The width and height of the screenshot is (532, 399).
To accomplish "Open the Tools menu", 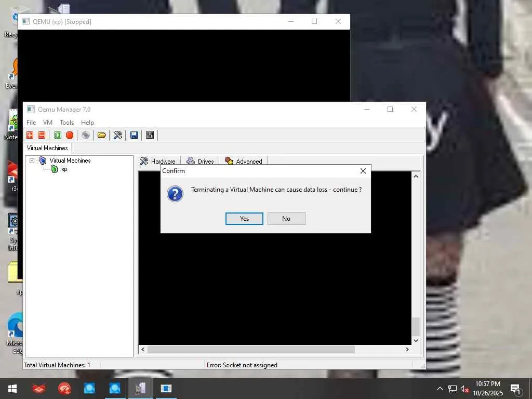I will tap(67, 123).
